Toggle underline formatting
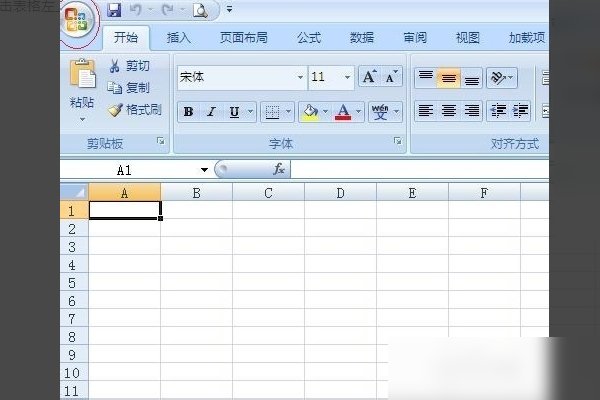The height and width of the screenshot is (400, 600). click(234, 112)
